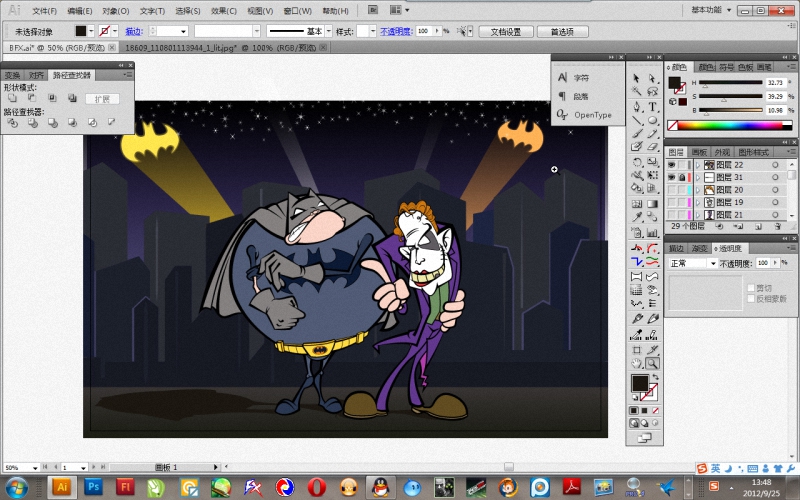This screenshot has height=500, width=800.
Task: Open the 对象(O) menu
Action: [116, 11]
